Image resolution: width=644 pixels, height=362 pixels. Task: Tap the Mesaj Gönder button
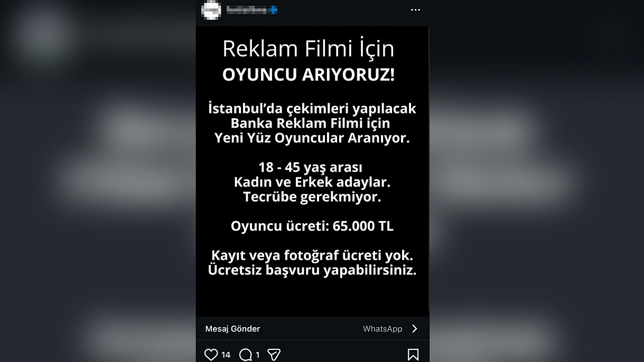click(x=232, y=329)
